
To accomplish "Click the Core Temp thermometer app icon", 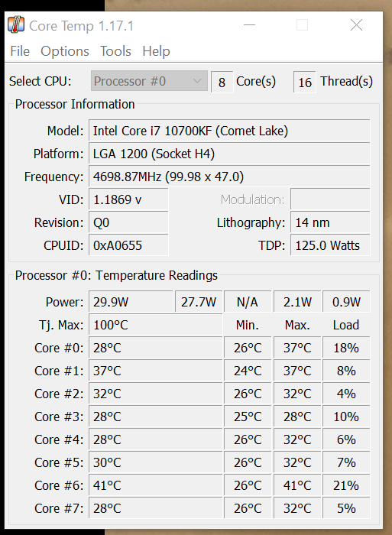I will 16,25.
